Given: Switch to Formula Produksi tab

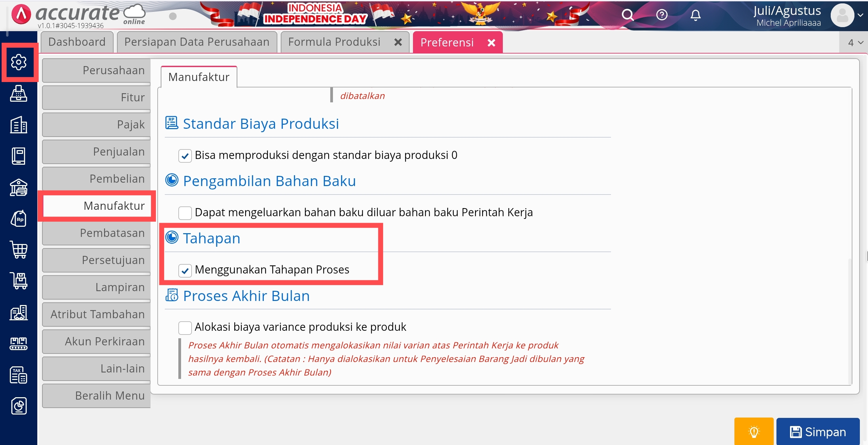Looking at the screenshot, I should 334,42.
